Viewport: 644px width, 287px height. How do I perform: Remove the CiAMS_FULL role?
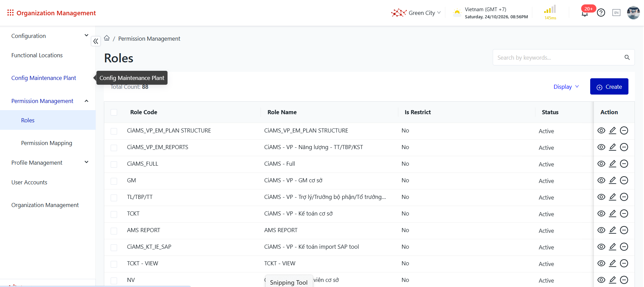tap(624, 164)
